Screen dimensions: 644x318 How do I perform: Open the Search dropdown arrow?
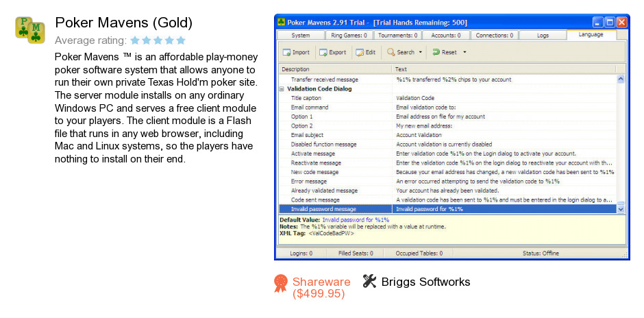point(420,53)
